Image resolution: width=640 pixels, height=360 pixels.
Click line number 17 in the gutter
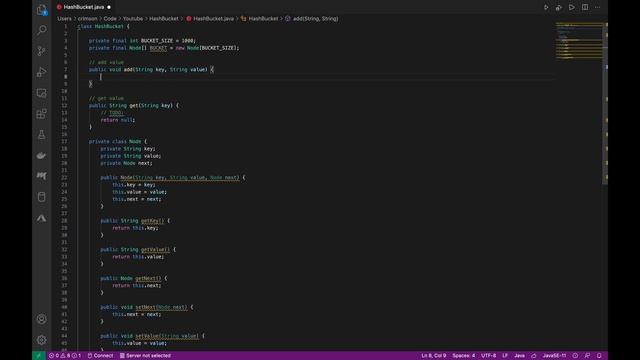point(64,142)
